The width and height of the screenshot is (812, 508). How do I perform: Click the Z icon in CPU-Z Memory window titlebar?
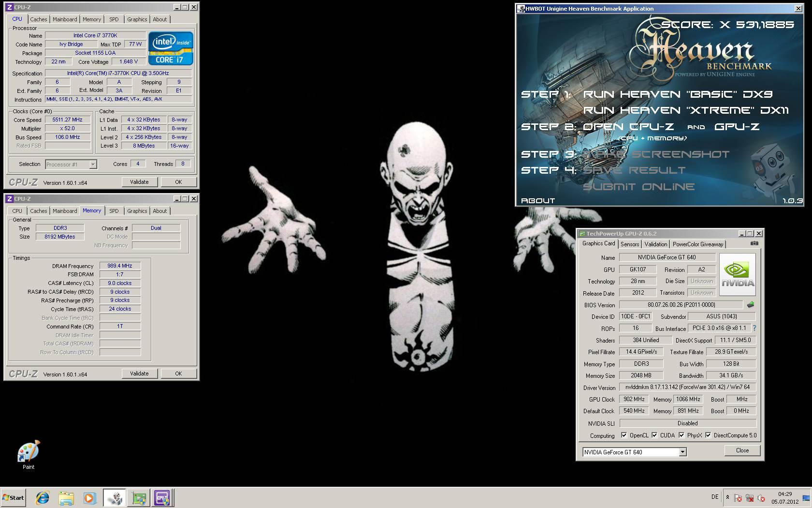(x=9, y=199)
